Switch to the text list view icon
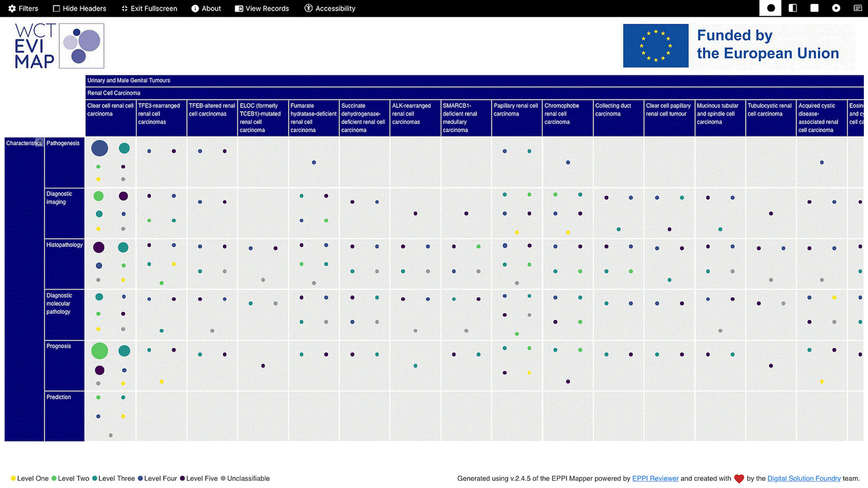868x488 pixels. [x=858, y=8]
